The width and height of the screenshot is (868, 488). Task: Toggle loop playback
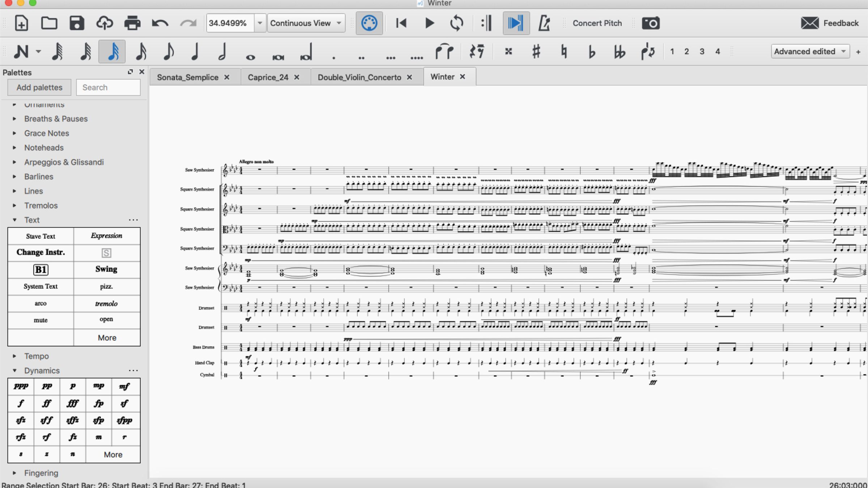(x=457, y=23)
